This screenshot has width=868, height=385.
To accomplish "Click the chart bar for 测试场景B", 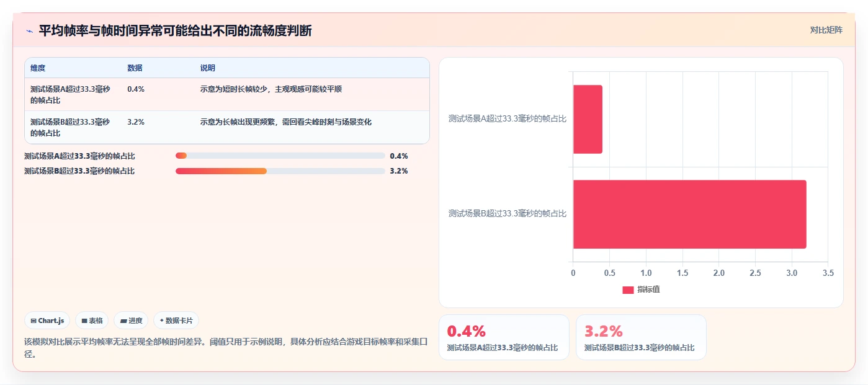I will click(689, 215).
